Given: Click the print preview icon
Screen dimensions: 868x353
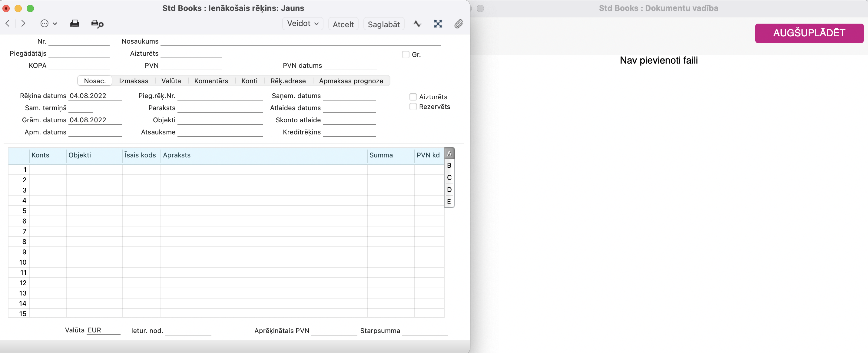Looking at the screenshot, I should coord(98,24).
